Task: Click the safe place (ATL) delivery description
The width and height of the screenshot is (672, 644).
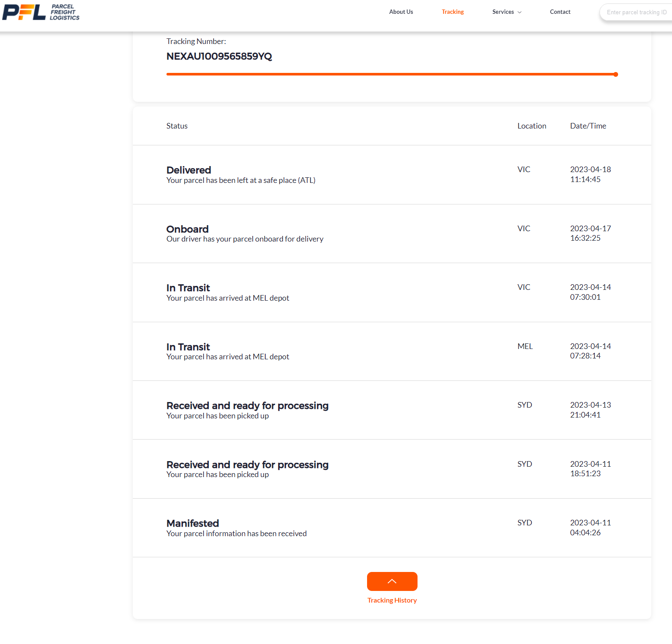Action: pyautogui.click(x=241, y=180)
